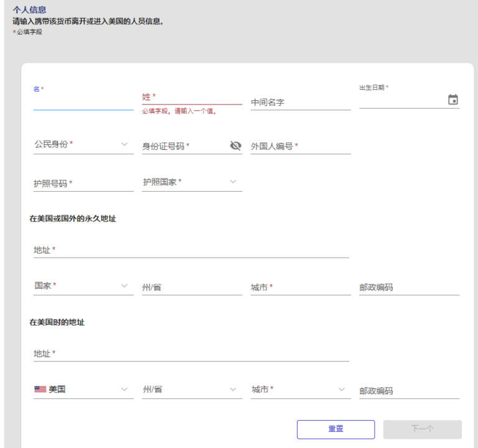Click the United States flag icon
The width and height of the screenshot is (478, 448).
point(40,389)
